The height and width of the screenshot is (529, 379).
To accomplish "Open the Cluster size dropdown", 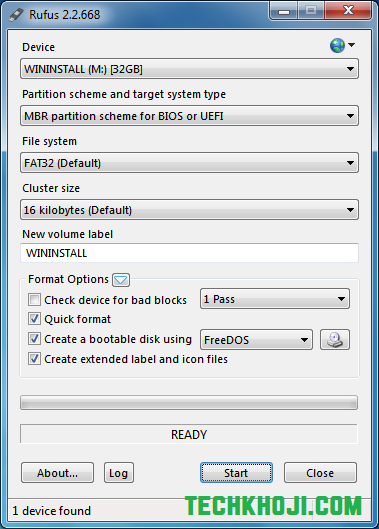I will (x=189, y=210).
